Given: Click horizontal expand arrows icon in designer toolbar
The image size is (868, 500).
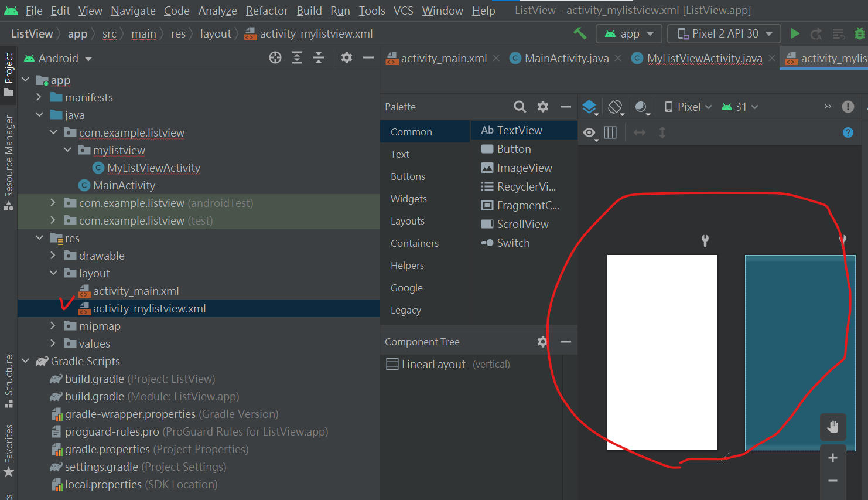Looking at the screenshot, I should [640, 132].
